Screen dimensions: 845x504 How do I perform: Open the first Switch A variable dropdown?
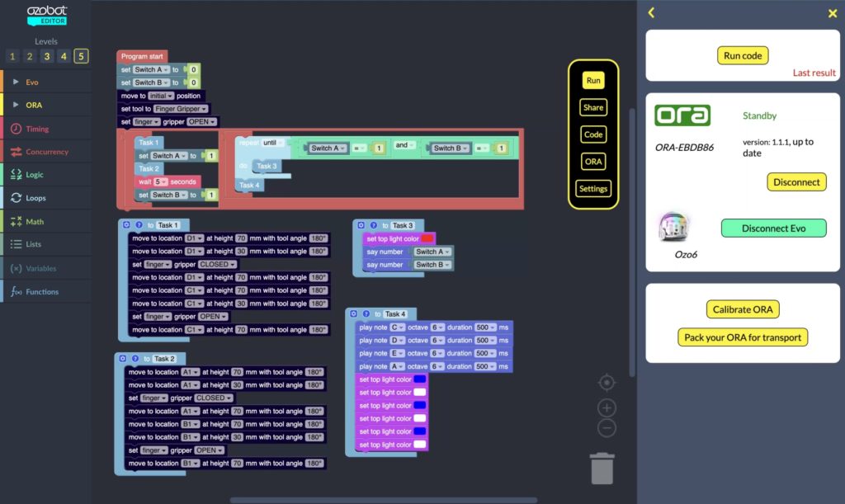[151, 69]
